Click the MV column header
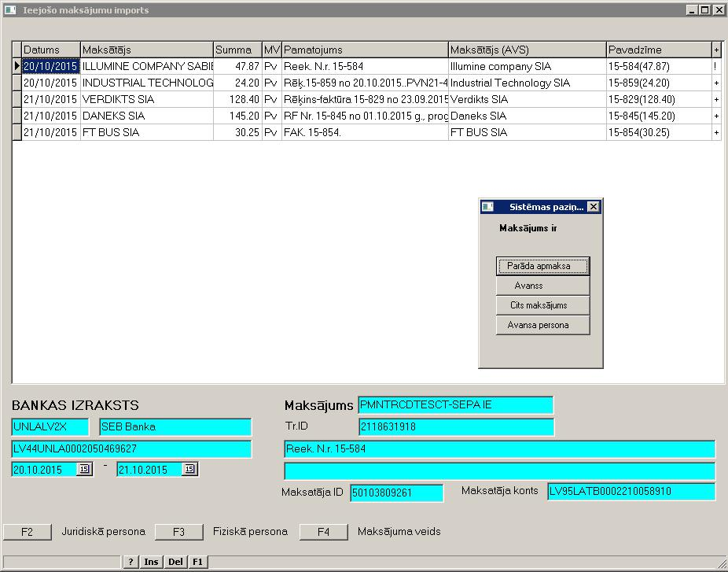Viewport: 728px width, 572px height. (271, 50)
